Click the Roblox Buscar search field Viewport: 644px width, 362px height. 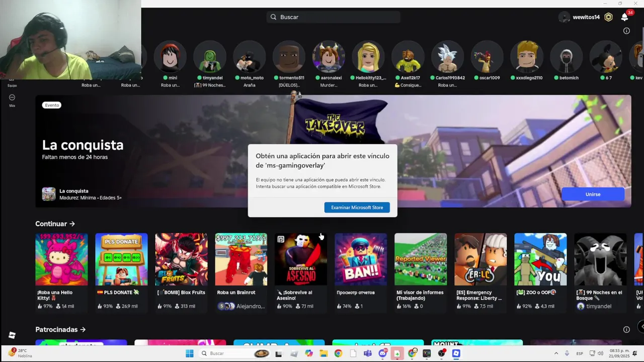[334, 17]
